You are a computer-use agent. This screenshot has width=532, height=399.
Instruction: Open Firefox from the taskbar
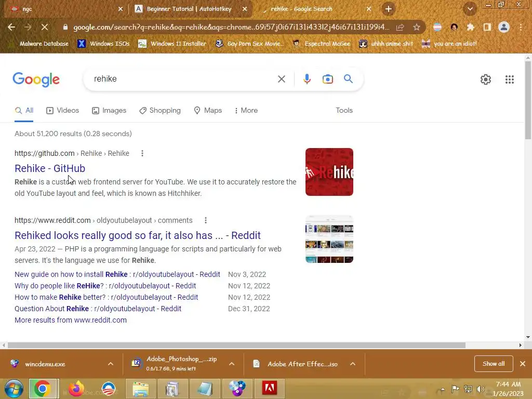(x=76, y=389)
